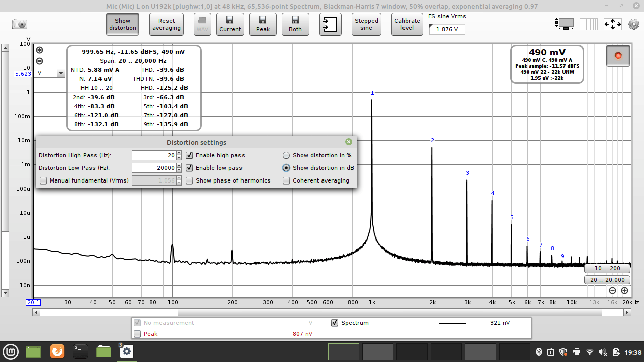This screenshot has width=644, height=362.
Task: Click the green desktop icon in taskbar
Action: click(x=33, y=351)
